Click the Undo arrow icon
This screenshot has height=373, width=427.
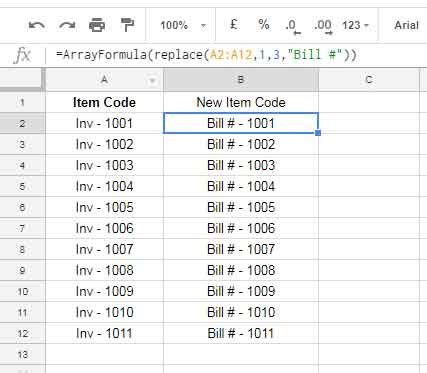coord(37,25)
